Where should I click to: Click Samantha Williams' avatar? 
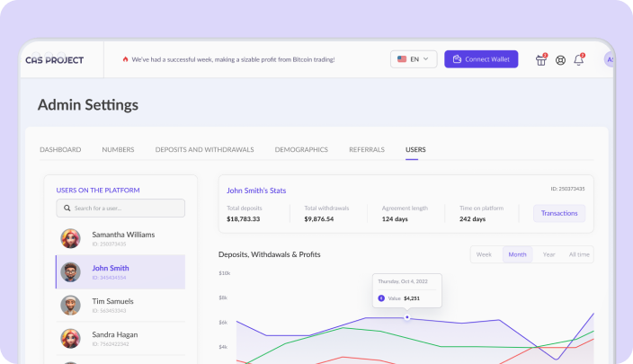point(70,238)
